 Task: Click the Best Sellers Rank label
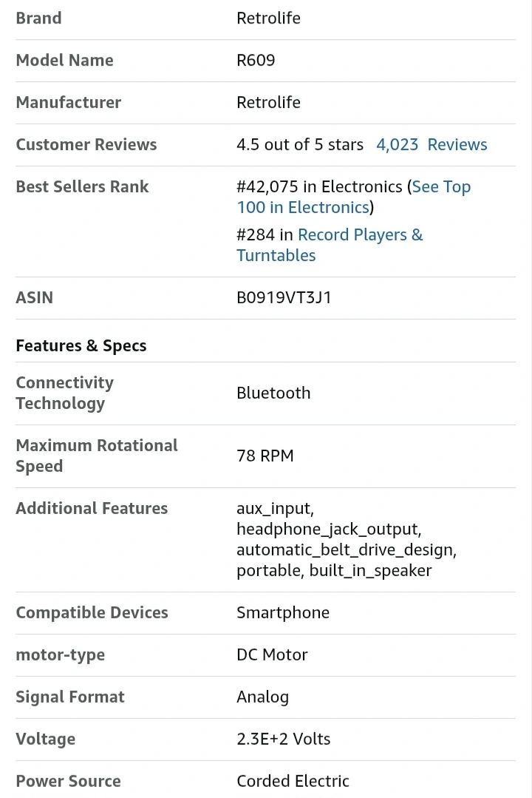[x=82, y=186]
